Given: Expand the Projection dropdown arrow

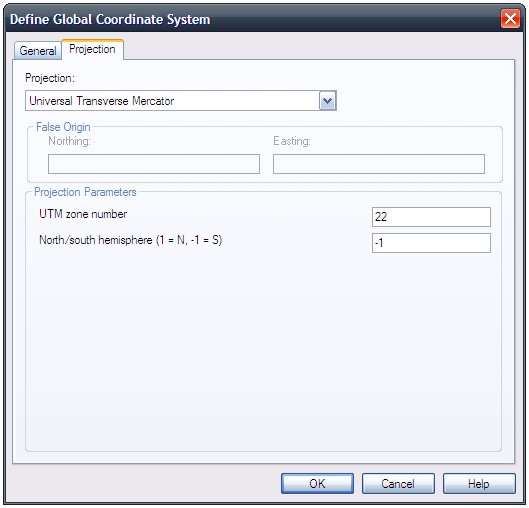Looking at the screenshot, I should [x=327, y=101].
